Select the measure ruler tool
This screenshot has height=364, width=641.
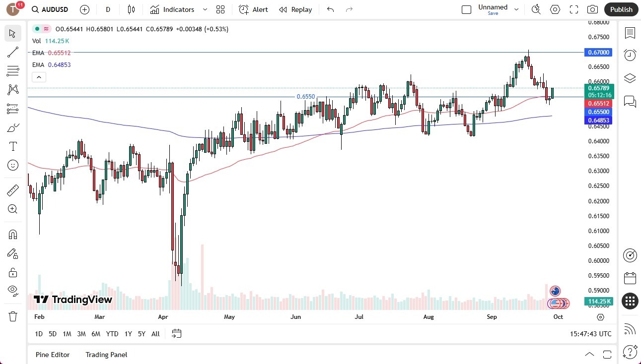12,190
